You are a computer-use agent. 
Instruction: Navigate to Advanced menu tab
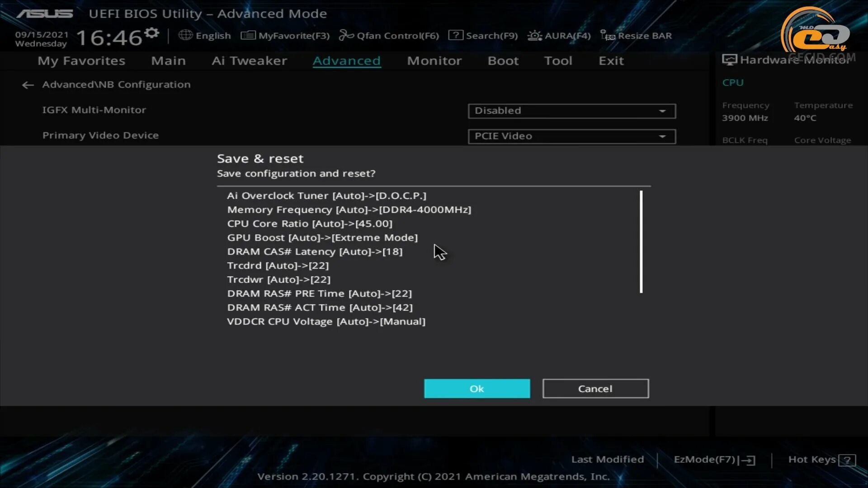click(x=346, y=60)
